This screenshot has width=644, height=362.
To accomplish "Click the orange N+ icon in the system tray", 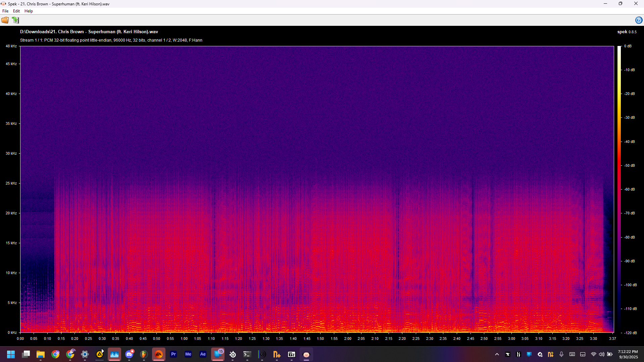I will coord(551,354).
